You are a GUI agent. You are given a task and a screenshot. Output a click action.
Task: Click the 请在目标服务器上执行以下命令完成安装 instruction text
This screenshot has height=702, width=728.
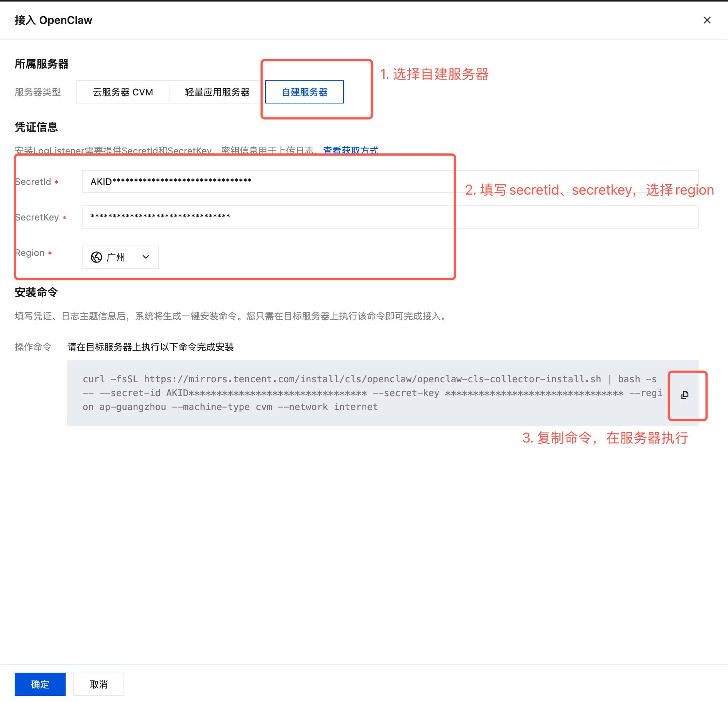[x=151, y=347]
